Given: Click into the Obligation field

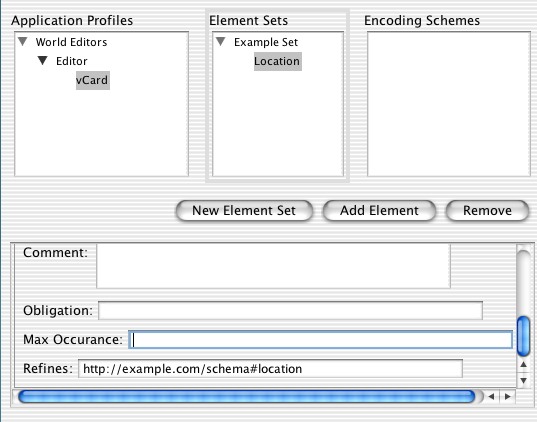Looking at the screenshot, I should [x=290, y=311].
